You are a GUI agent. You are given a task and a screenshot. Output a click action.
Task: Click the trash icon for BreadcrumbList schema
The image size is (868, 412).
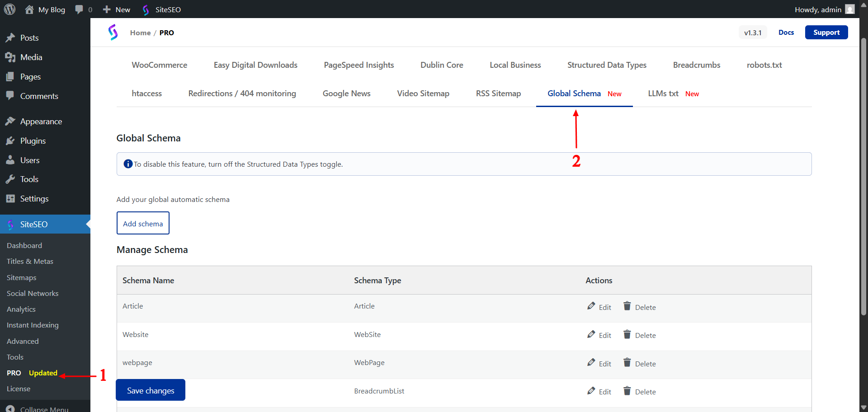tap(627, 391)
